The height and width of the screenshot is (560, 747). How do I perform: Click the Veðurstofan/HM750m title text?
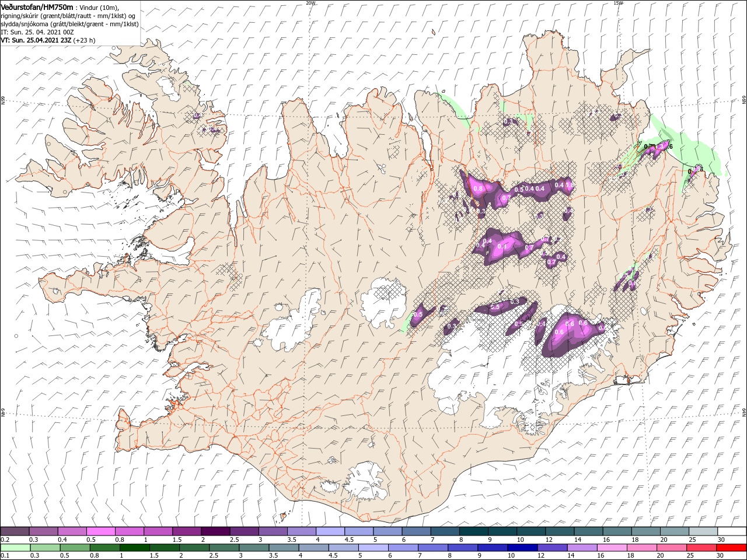37,7
